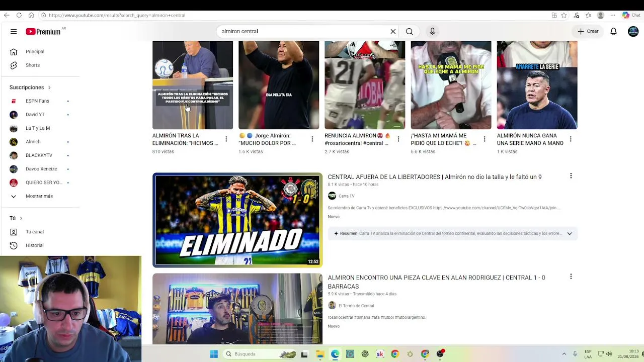Open the volume control in the tray
Image resolution: width=644 pixels, height=362 pixels.
point(608,354)
